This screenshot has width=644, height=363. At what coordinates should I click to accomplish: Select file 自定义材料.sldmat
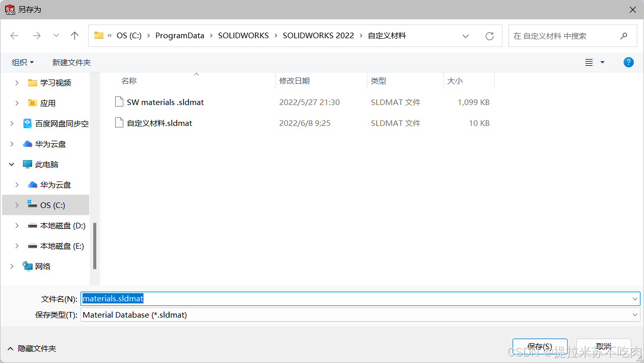point(159,123)
